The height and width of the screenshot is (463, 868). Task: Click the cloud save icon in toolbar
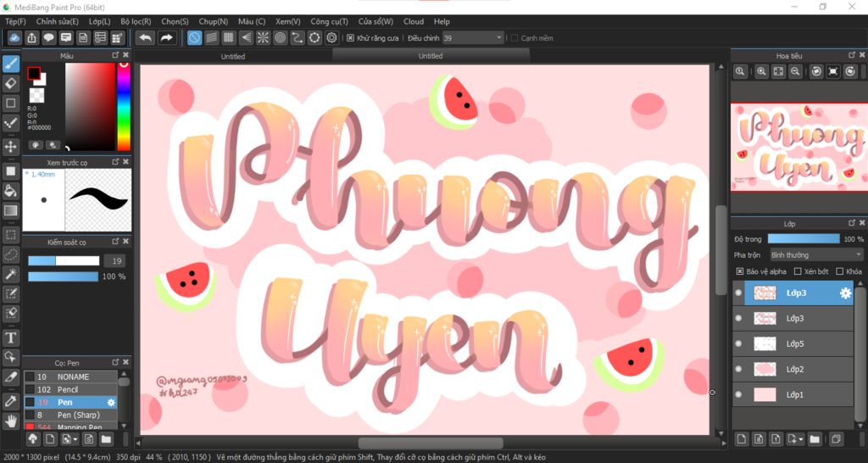14,37
